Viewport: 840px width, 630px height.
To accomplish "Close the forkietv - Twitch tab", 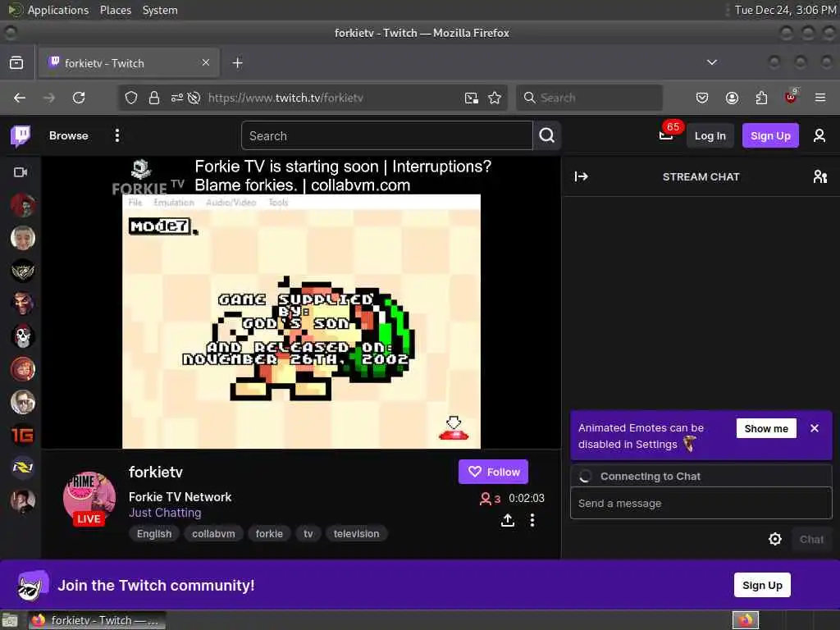I will coord(206,62).
